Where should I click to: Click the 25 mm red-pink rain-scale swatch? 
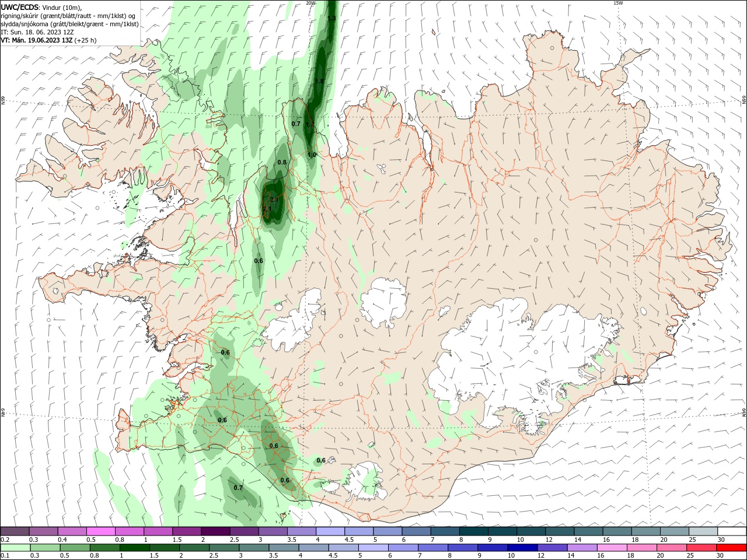point(702,548)
